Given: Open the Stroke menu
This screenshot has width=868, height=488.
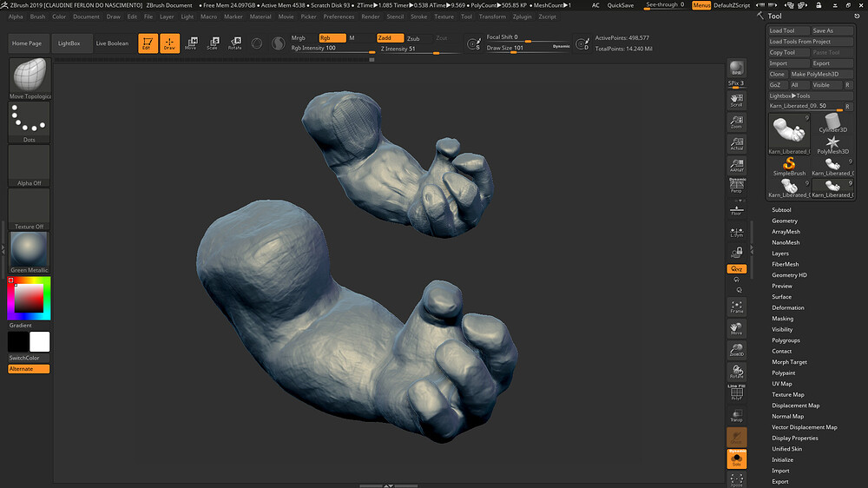Looking at the screenshot, I should point(418,16).
